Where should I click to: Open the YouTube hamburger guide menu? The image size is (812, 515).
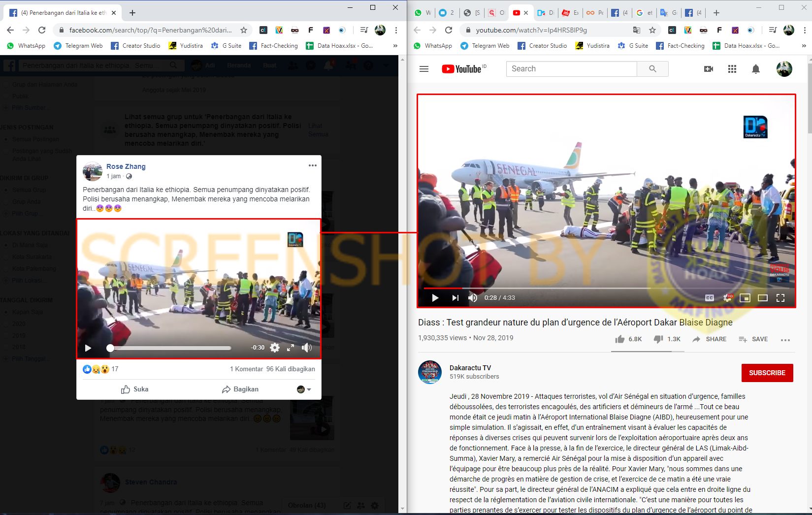pos(424,69)
